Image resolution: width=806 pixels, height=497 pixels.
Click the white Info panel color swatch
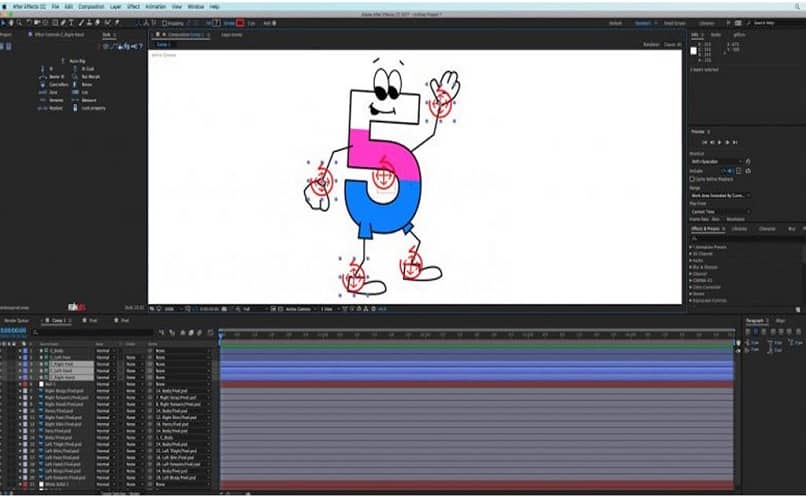(x=693, y=50)
